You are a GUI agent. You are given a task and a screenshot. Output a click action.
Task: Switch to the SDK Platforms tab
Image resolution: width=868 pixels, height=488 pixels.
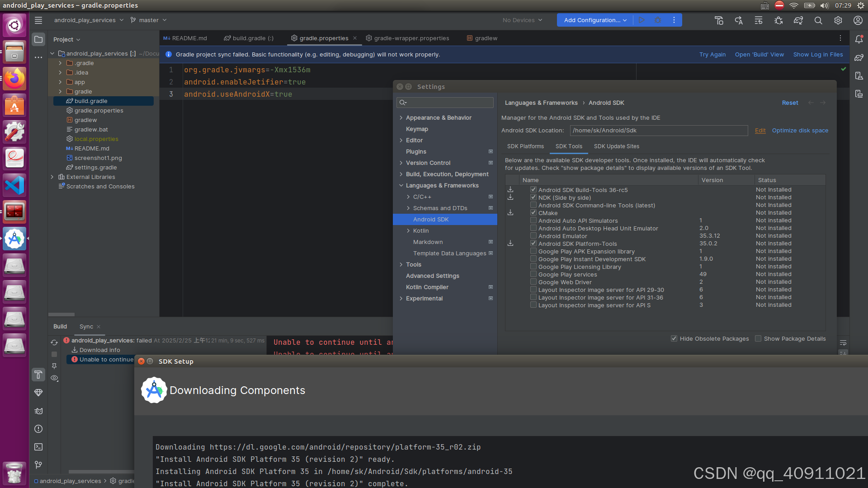(x=525, y=146)
